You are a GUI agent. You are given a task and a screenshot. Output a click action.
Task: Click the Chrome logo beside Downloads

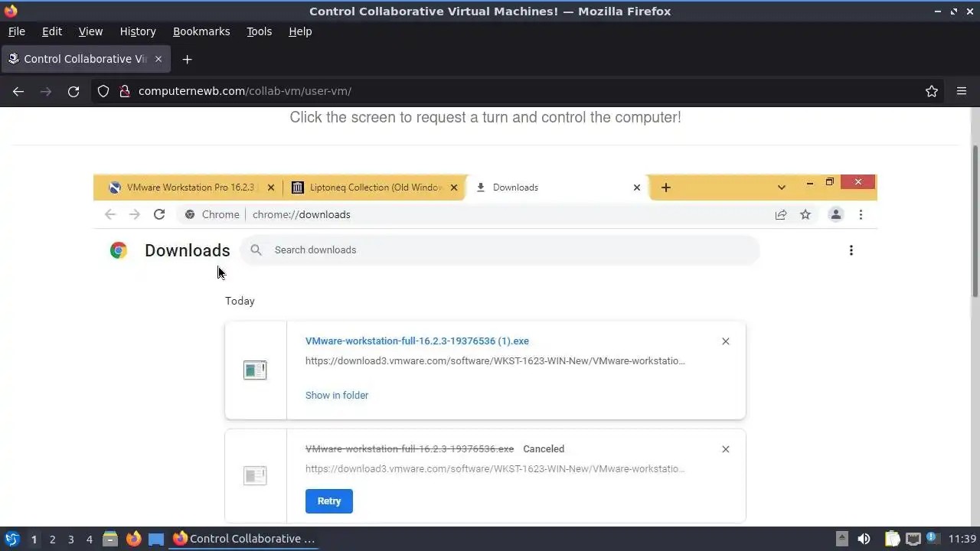[x=119, y=250]
